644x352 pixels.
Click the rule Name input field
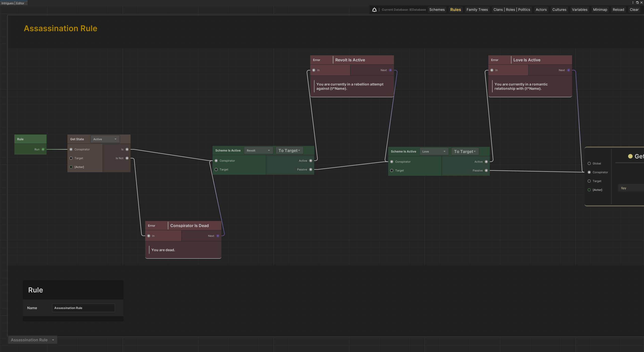click(x=83, y=308)
